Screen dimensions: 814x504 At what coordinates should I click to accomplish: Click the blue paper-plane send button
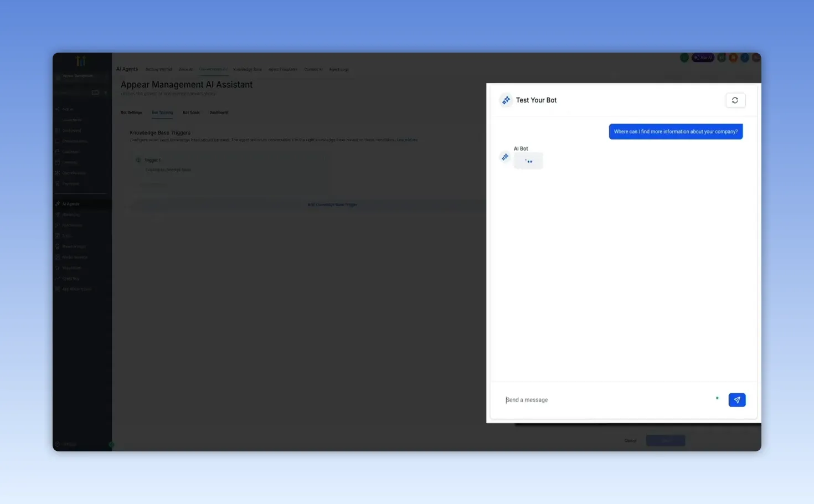tap(736, 400)
